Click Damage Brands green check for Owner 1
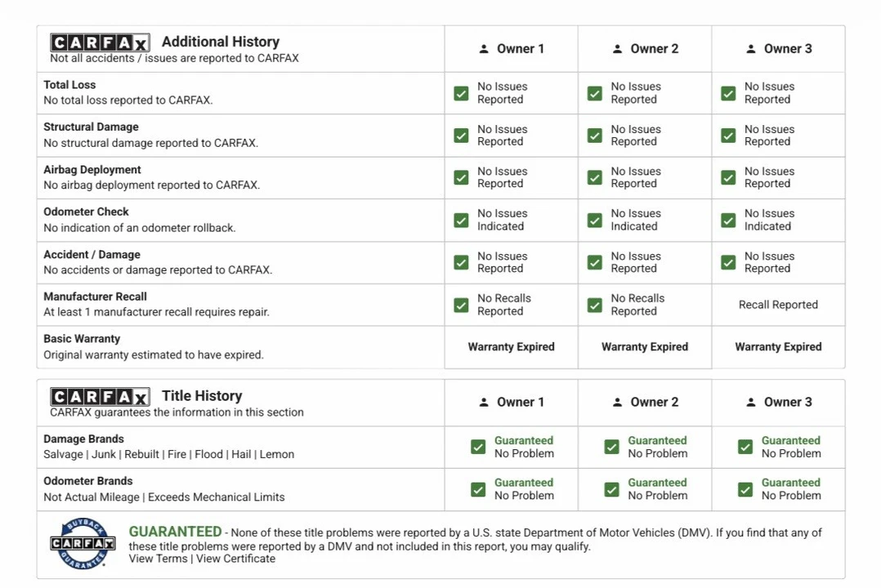 click(478, 447)
